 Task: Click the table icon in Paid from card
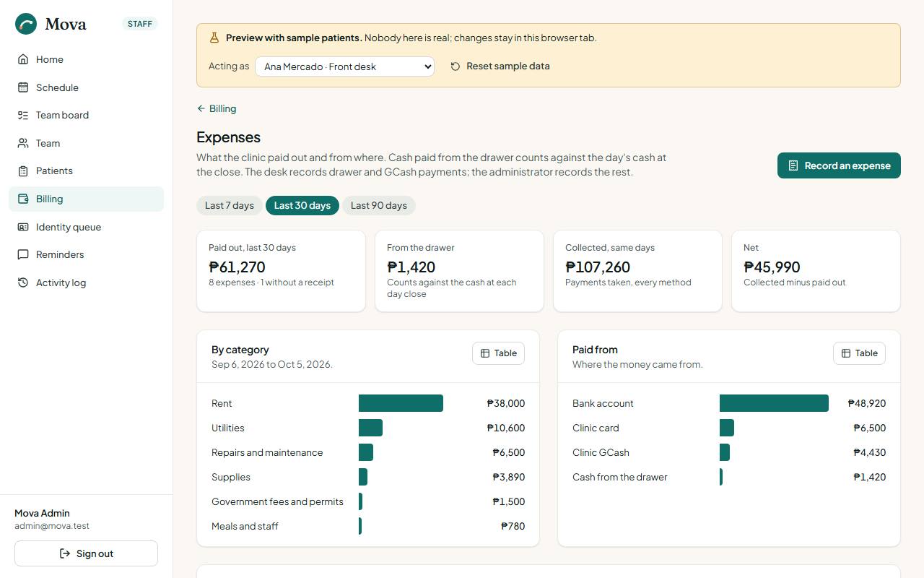click(x=846, y=353)
